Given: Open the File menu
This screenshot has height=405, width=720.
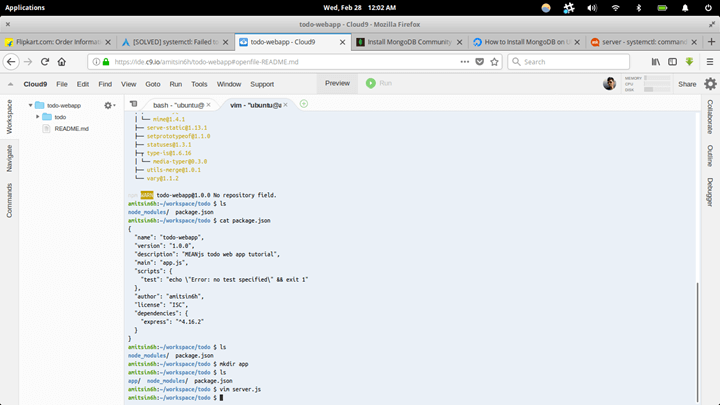Looking at the screenshot, I should point(62,84).
